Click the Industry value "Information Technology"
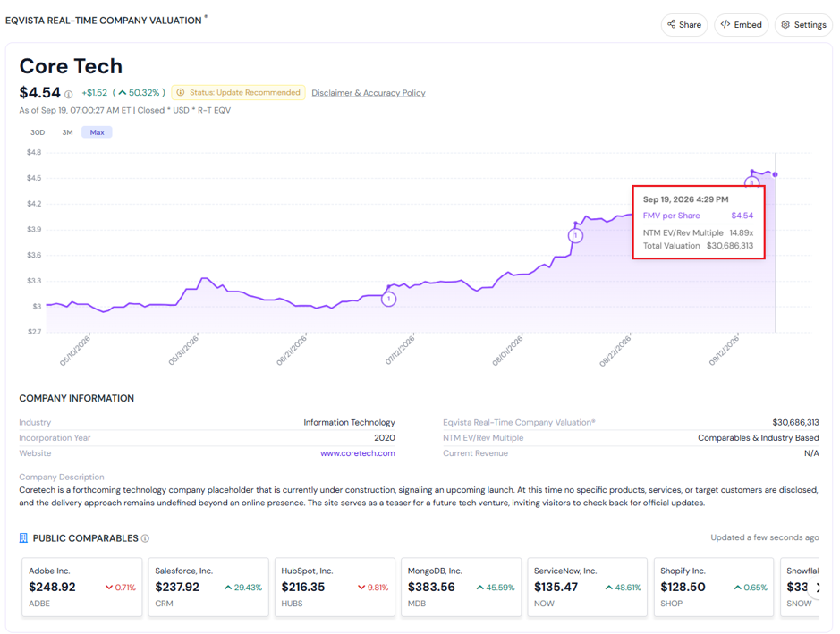Screen dimensions: 840x634 click(x=349, y=422)
